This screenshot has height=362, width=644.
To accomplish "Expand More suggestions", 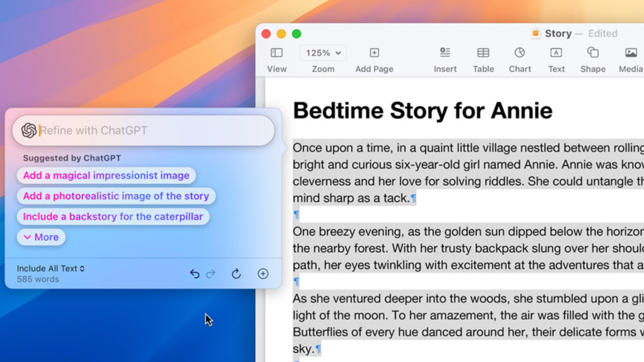I will [41, 237].
